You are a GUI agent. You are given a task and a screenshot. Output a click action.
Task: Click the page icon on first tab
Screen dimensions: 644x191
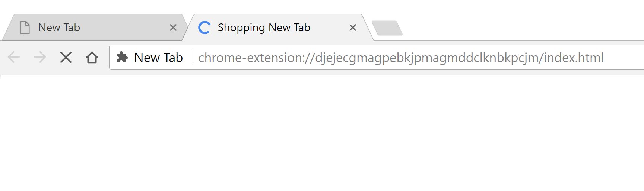(25, 27)
